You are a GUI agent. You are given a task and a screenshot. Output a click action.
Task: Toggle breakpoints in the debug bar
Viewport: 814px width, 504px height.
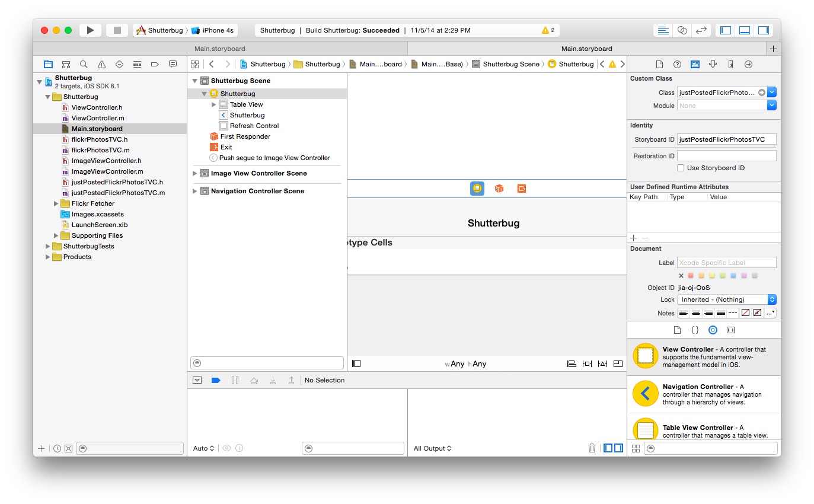(x=216, y=380)
